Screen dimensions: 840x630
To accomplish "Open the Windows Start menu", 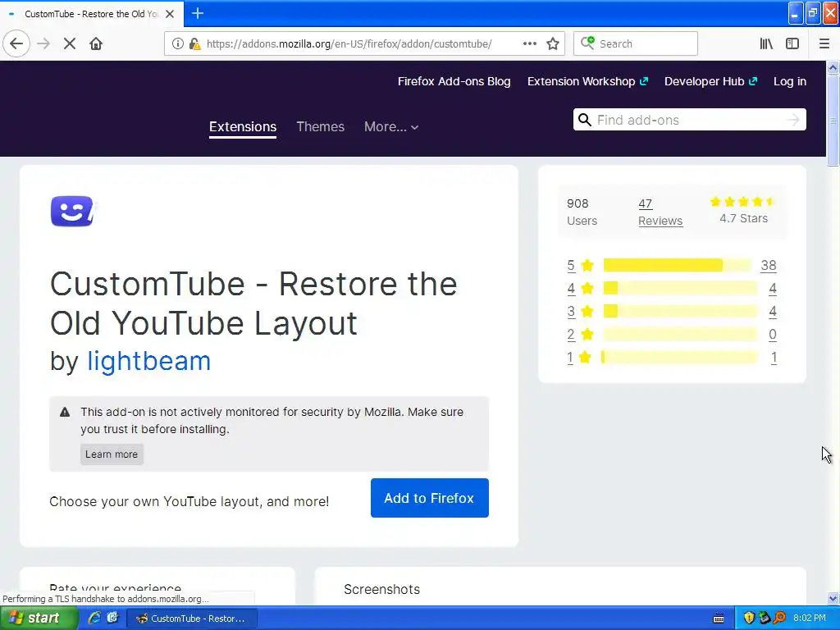I will [x=39, y=618].
